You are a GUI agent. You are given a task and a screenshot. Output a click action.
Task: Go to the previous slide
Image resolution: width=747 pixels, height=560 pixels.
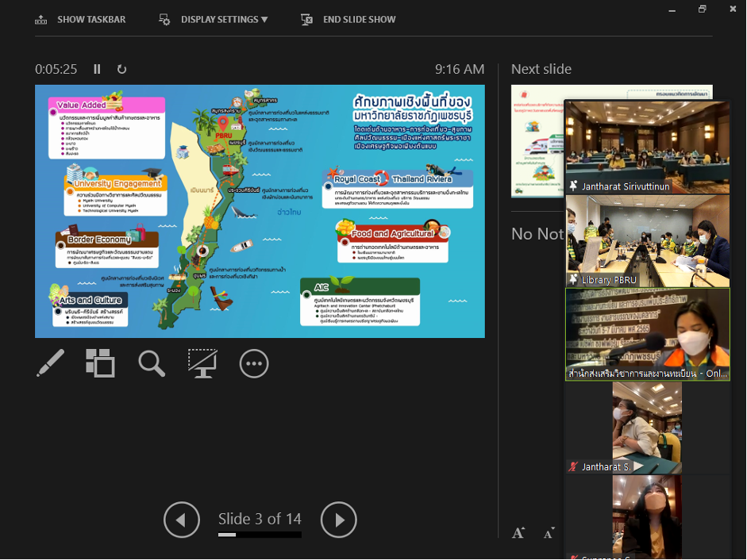pos(181,520)
